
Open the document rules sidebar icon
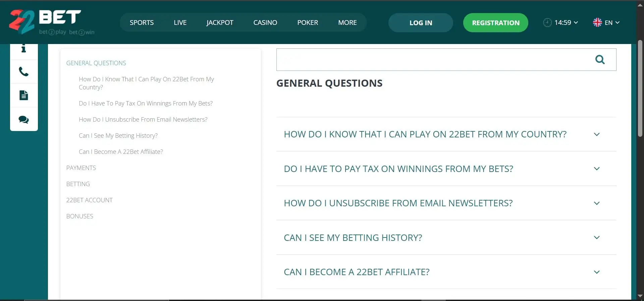(x=24, y=95)
